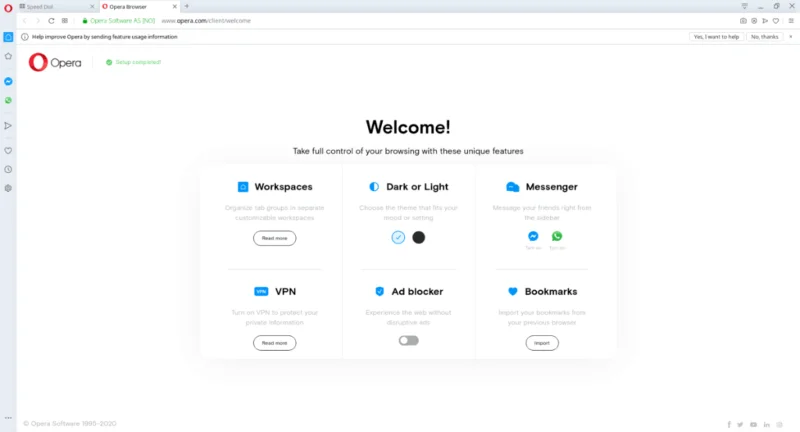Click WhatsApp icon in the Messenger card
This screenshot has height=432, width=800.
click(557, 236)
